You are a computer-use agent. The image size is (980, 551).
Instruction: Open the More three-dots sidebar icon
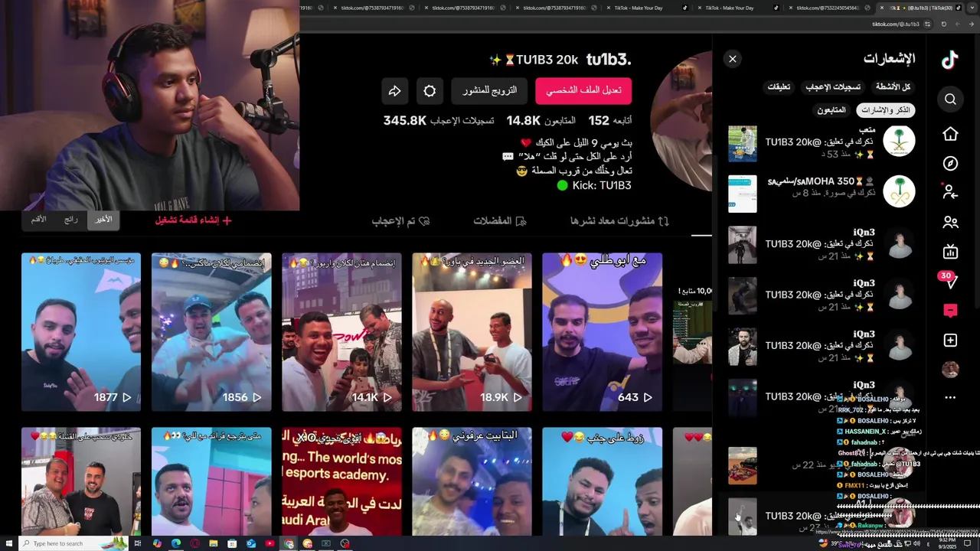(x=950, y=397)
